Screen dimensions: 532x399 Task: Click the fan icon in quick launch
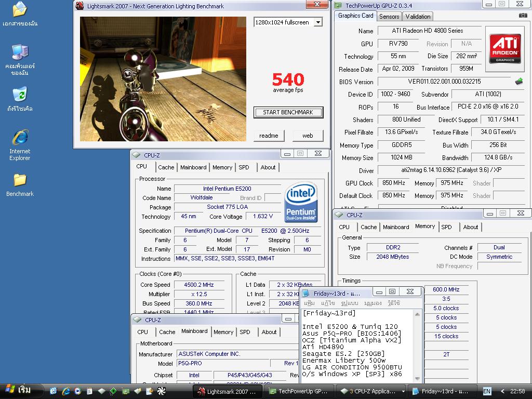click(x=161, y=391)
